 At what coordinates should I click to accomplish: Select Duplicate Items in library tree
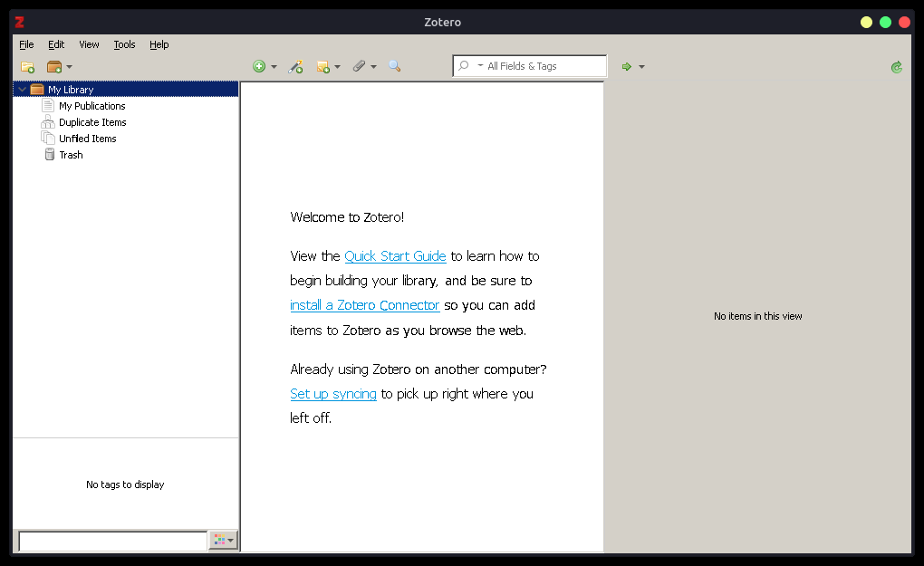(92, 122)
